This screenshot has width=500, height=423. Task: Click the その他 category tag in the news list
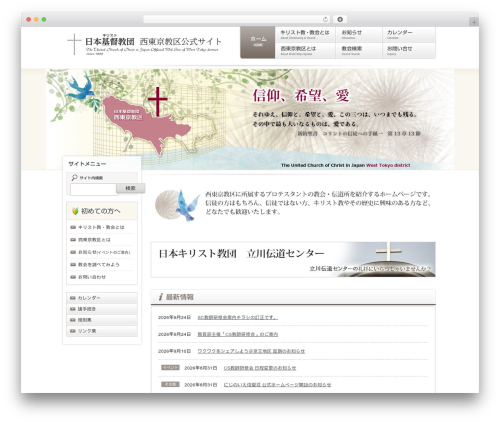pos(170,384)
